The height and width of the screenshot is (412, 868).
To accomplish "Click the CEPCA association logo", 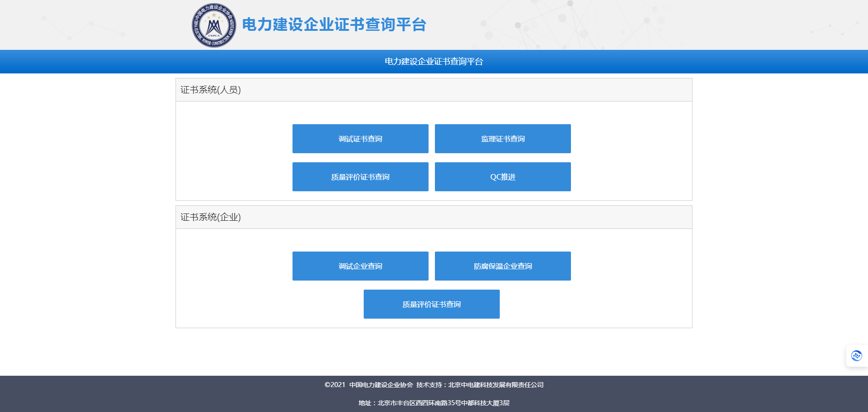I will tap(214, 25).
